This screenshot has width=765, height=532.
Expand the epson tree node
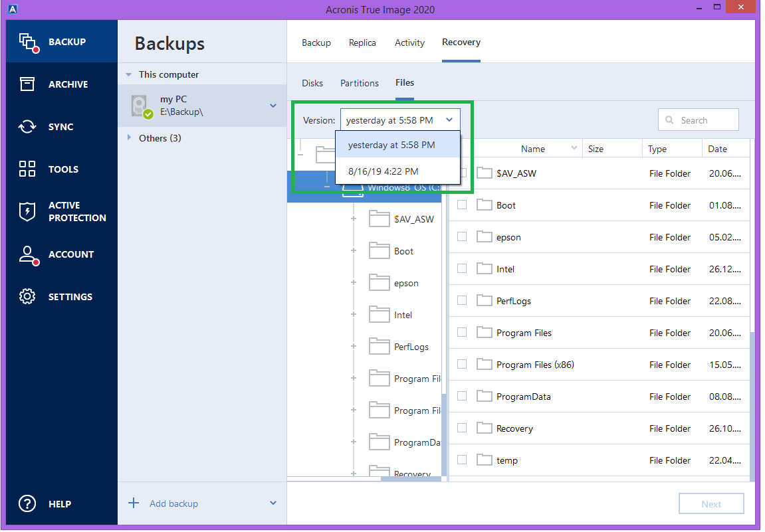353,282
